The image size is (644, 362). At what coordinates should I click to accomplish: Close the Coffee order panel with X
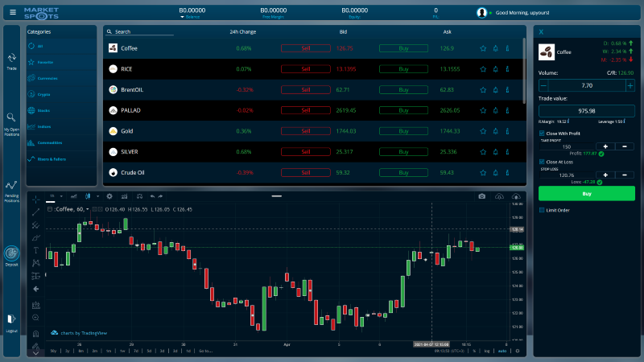pos(541,31)
